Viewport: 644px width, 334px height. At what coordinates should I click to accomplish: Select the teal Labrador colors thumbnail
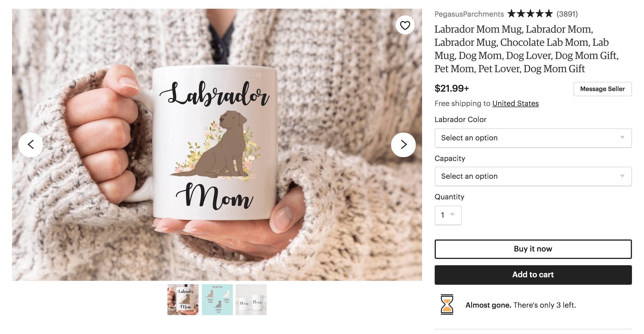217,300
